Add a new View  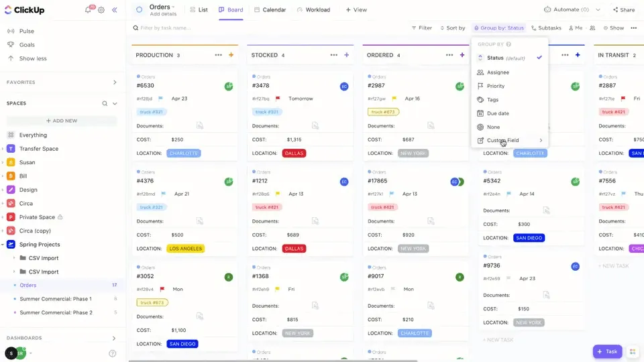click(356, 9)
